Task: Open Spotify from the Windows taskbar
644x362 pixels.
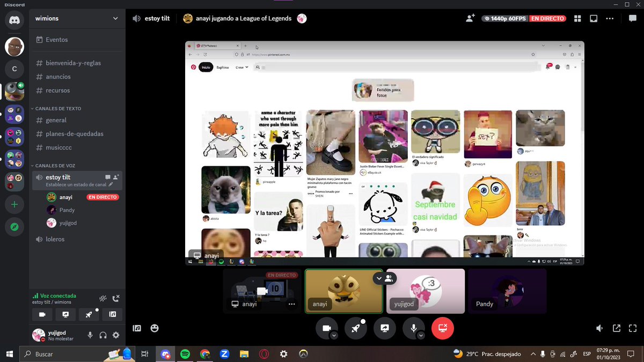Action: point(185,354)
